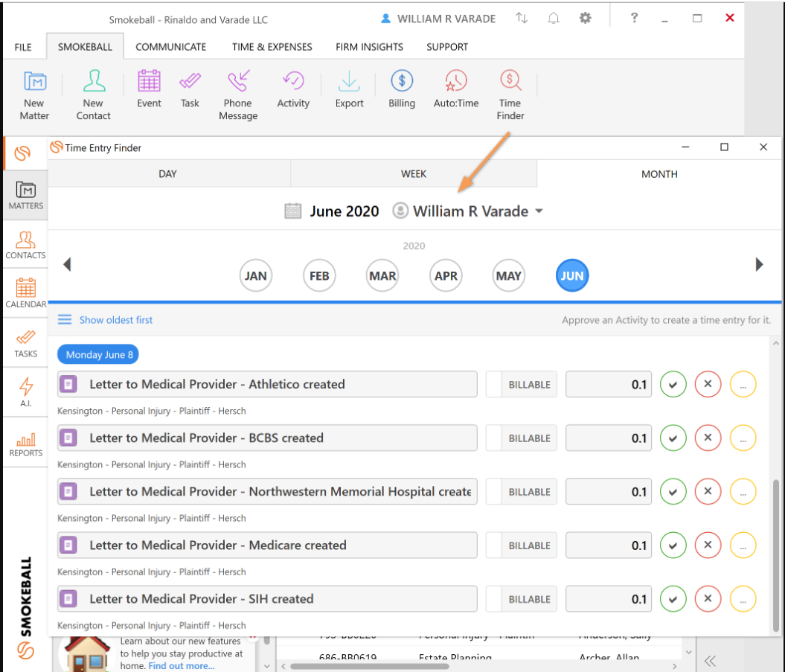
Task: Toggle Billable on the Medicare entry
Action: (521, 545)
